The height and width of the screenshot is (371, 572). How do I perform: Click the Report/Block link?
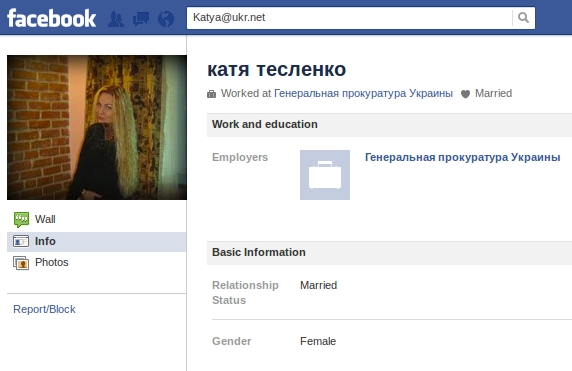click(x=44, y=309)
